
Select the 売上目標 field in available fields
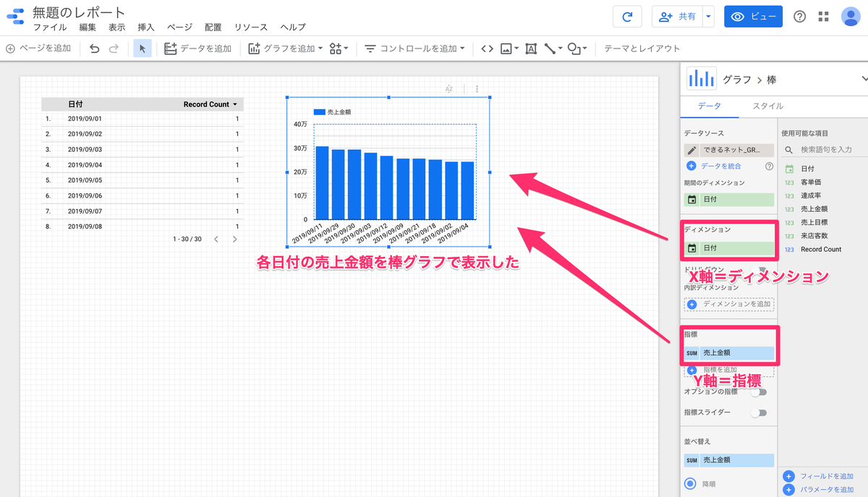[814, 223]
